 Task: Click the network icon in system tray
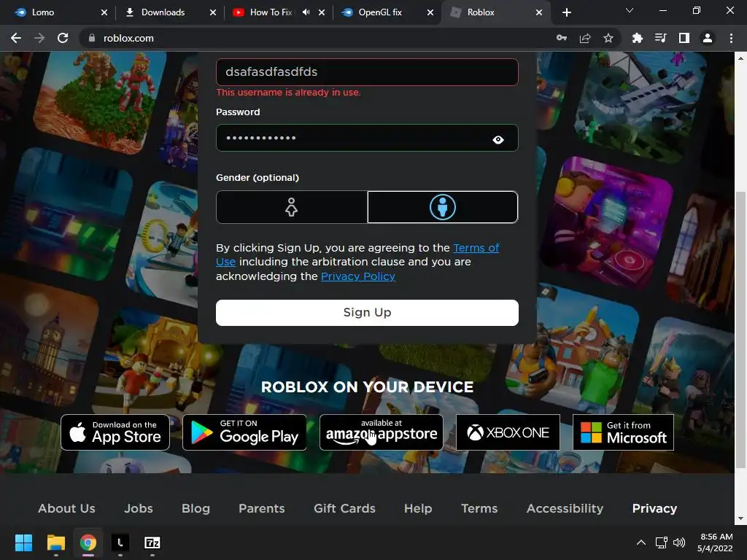pos(661,542)
